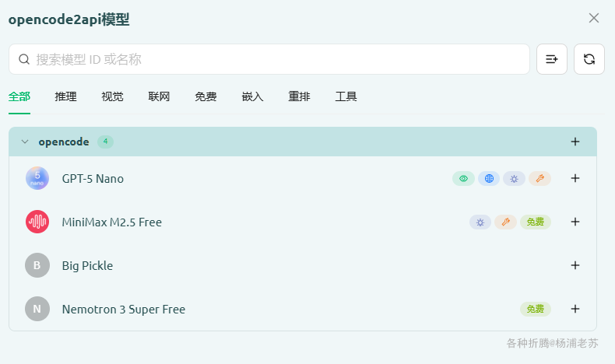Click the search model ID input field
Viewport: 615px width, 364px height.
[280, 59]
